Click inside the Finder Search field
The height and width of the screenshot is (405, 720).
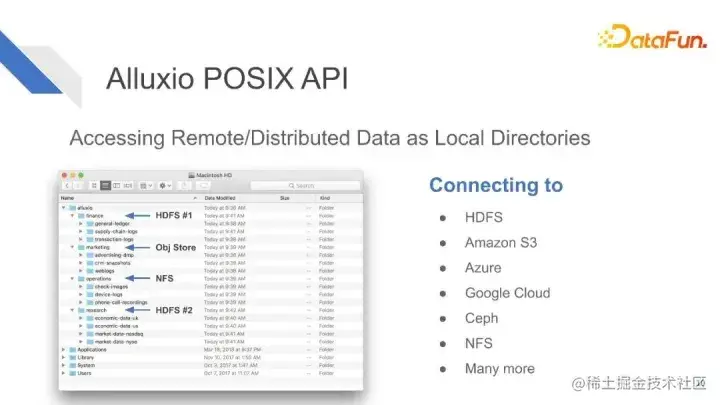(x=305, y=186)
